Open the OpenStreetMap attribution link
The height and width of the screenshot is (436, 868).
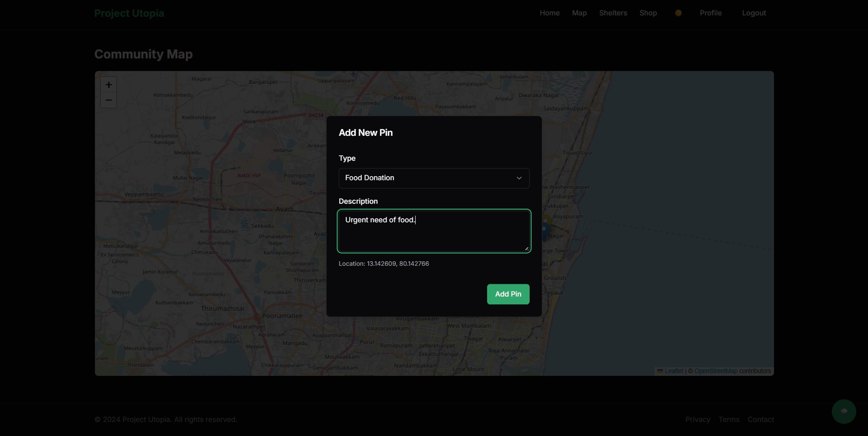point(716,371)
